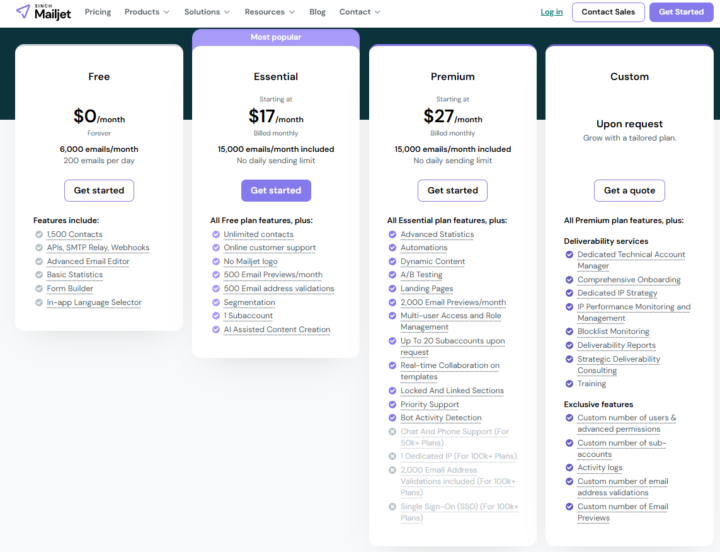The height and width of the screenshot is (552, 720).
Task: Expand the Resources dropdown menu
Action: pyautogui.click(x=270, y=12)
